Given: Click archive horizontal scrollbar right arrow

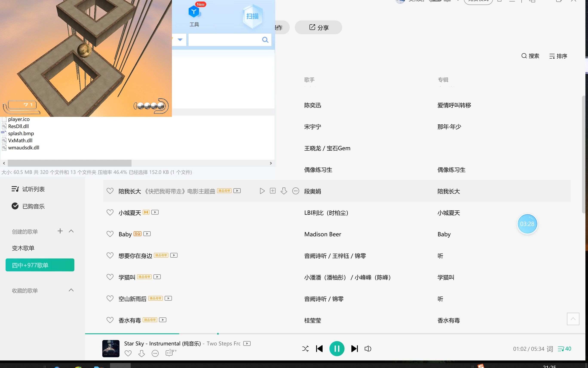Looking at the screenshot, I should 271,163.
